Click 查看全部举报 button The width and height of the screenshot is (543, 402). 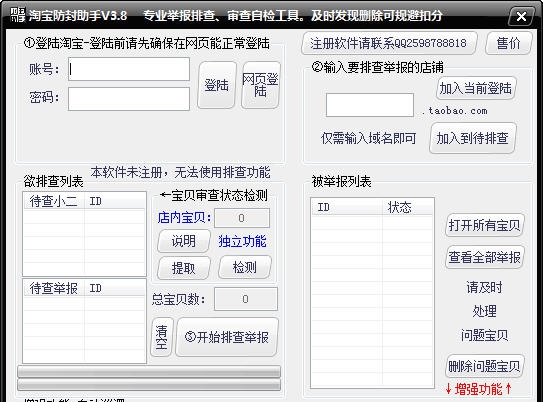(x=484, y=257)
